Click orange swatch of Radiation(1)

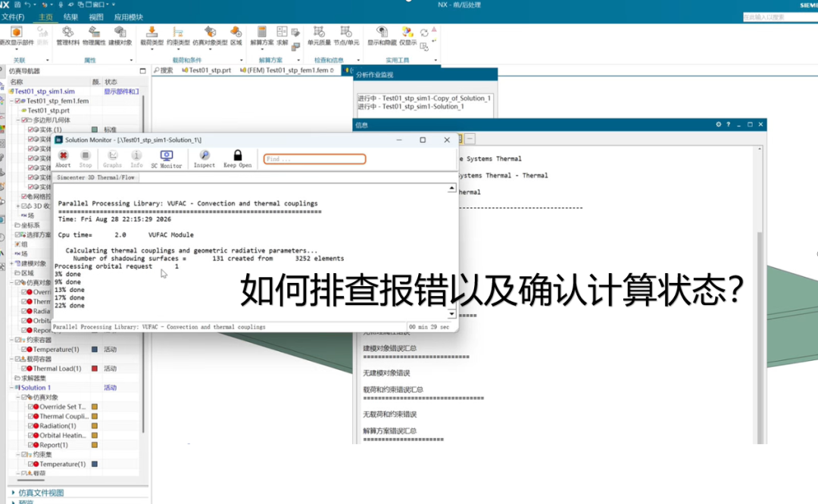(95, 426)
